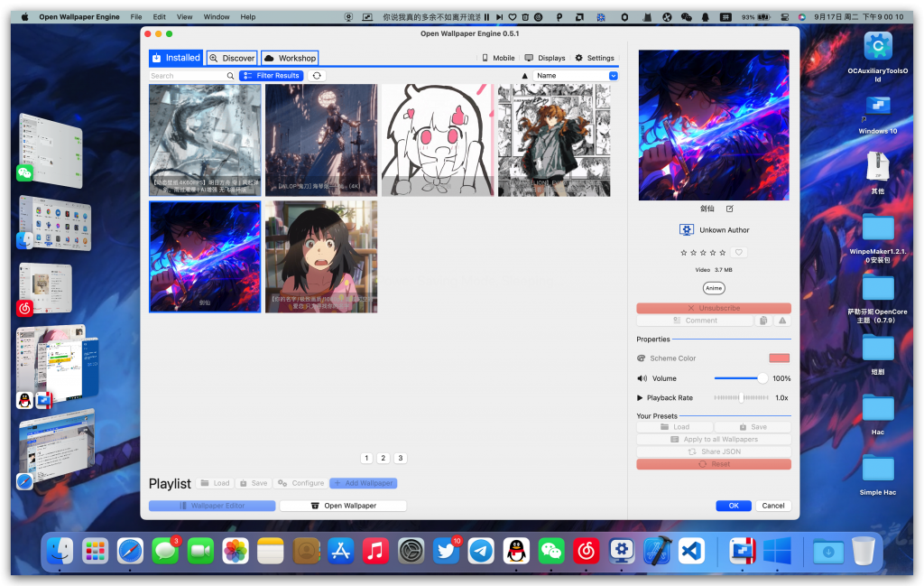
Task: Toggle ascending sort order triangle
Action: click(x=524, y=76)
